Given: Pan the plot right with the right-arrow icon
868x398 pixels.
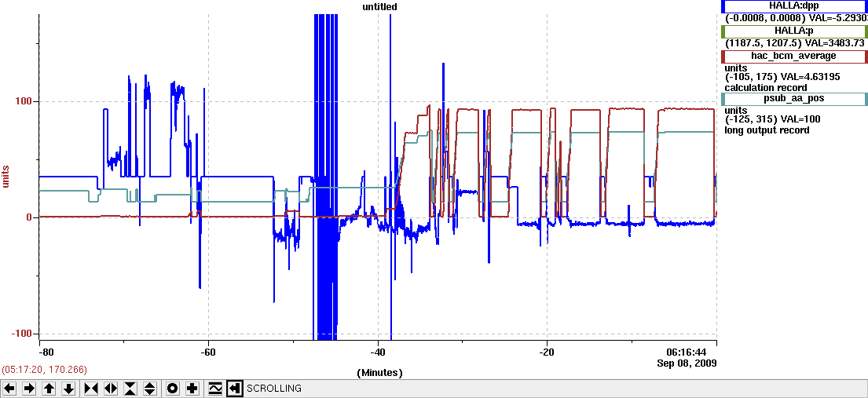Looking at the screenshot, I should tap(30, 389).
